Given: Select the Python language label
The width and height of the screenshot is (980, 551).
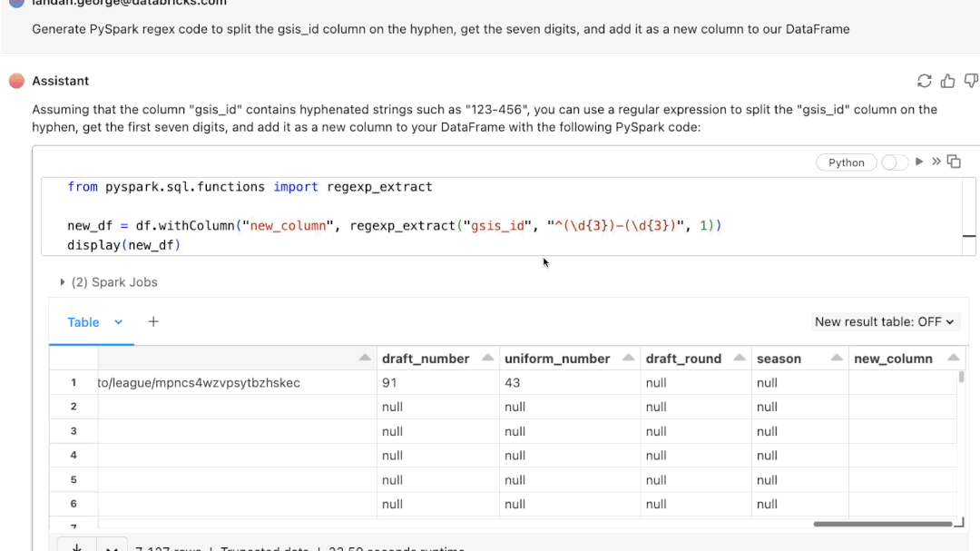Looking at the screenshot, I should 846,162.
